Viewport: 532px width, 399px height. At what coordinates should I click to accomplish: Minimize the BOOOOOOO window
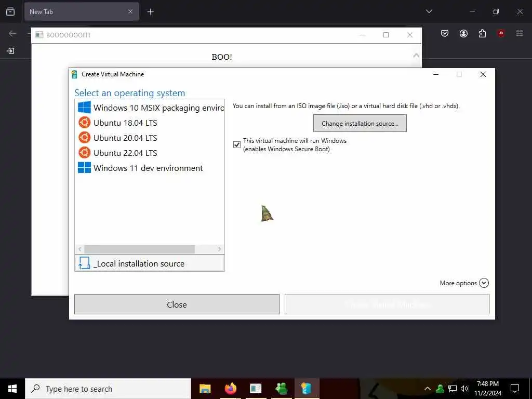tap(363, 35)
